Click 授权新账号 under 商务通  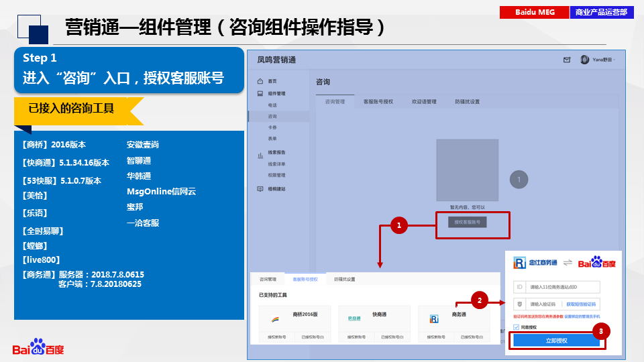436,337
